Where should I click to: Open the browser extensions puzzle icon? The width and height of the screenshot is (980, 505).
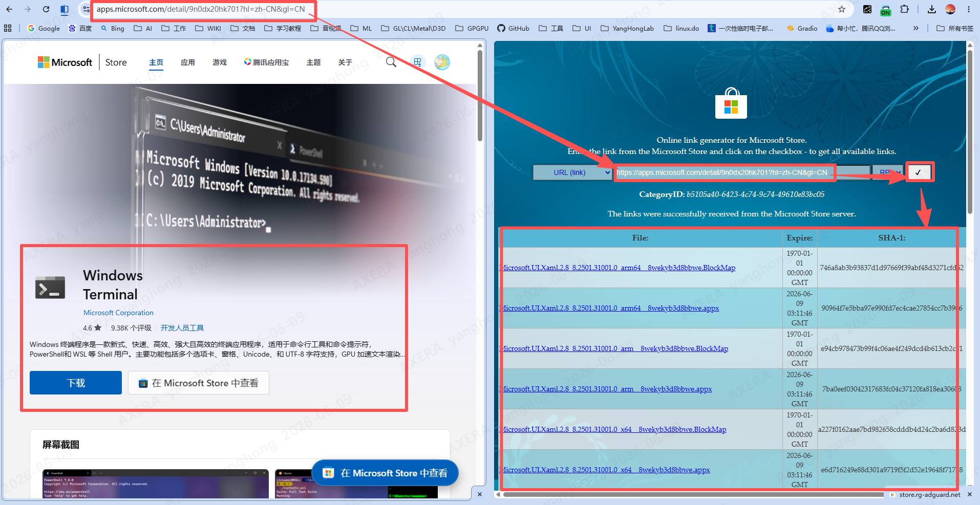click(x=905, y=9)
